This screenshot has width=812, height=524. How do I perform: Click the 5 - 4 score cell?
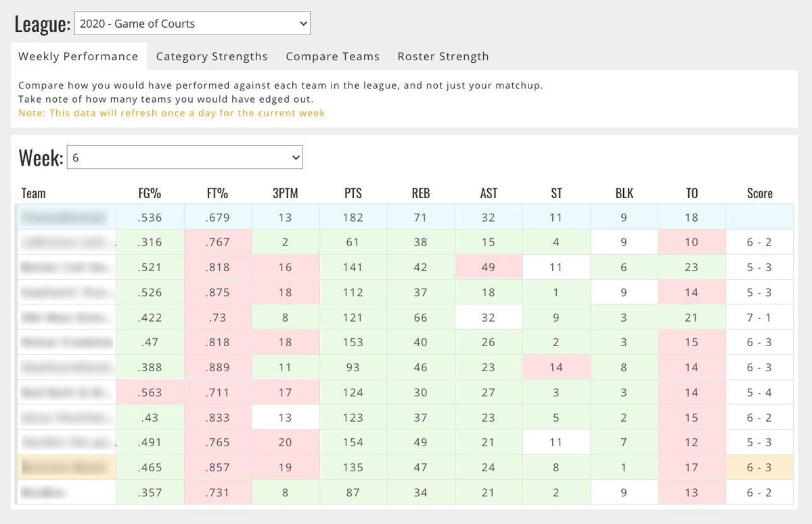pos(759,392)
